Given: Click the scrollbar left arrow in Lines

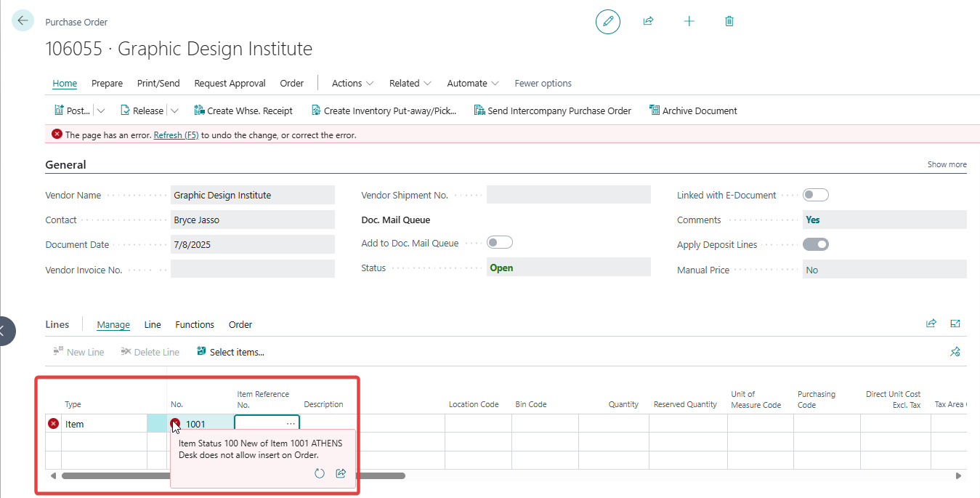Looking at the screenshot, I should 52,476.
